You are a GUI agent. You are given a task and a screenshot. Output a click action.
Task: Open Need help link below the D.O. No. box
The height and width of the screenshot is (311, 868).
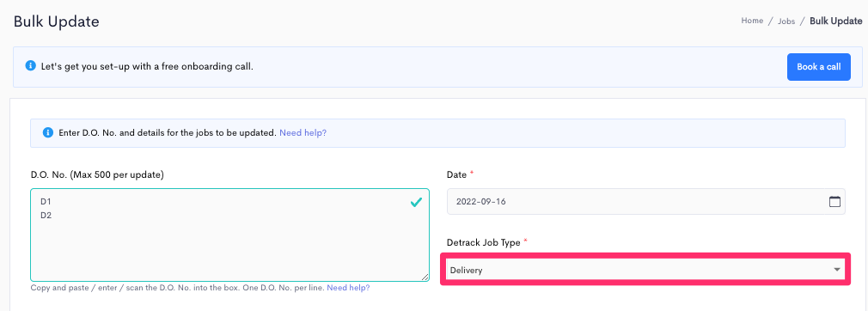348,288
